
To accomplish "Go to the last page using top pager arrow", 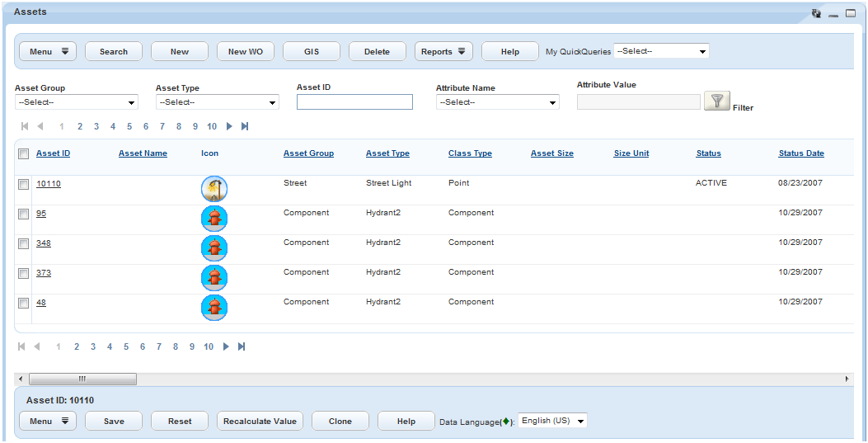I will [x=245, y=126].
